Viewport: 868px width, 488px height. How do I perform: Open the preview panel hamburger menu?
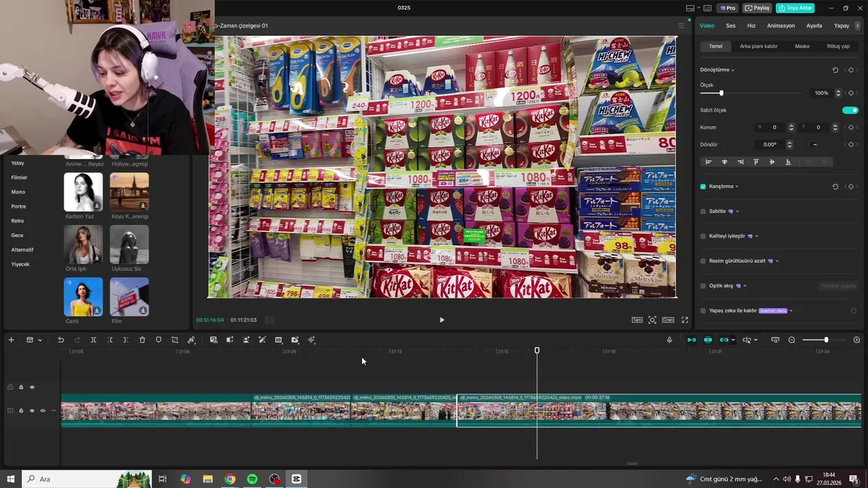pyautogui.click(x=682, y=26)
